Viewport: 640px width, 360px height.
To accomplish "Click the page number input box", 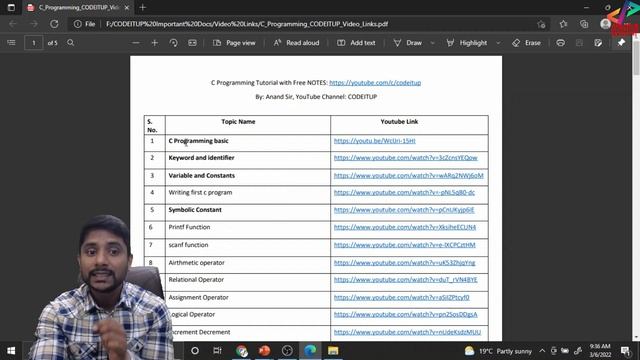I will [33, 42].
